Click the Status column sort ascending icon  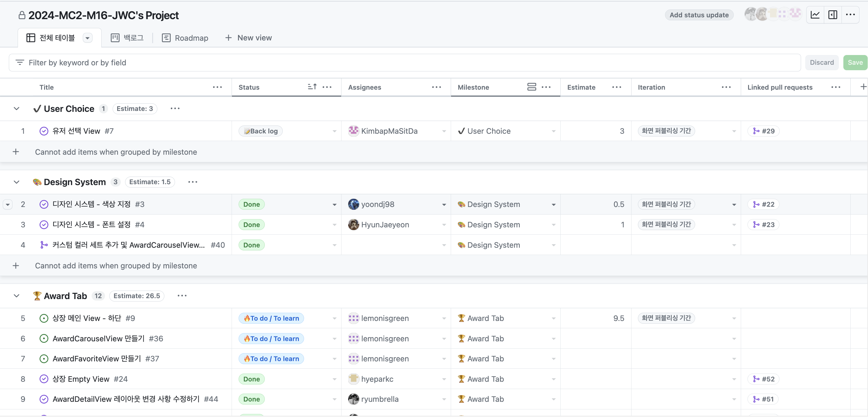click(x=312, y=87)
